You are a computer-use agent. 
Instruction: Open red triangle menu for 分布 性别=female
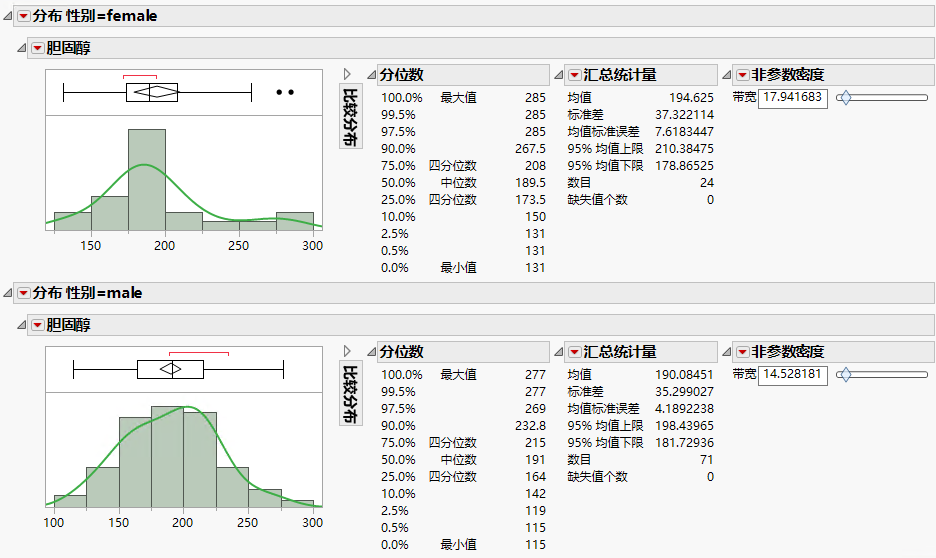(23, 16)
